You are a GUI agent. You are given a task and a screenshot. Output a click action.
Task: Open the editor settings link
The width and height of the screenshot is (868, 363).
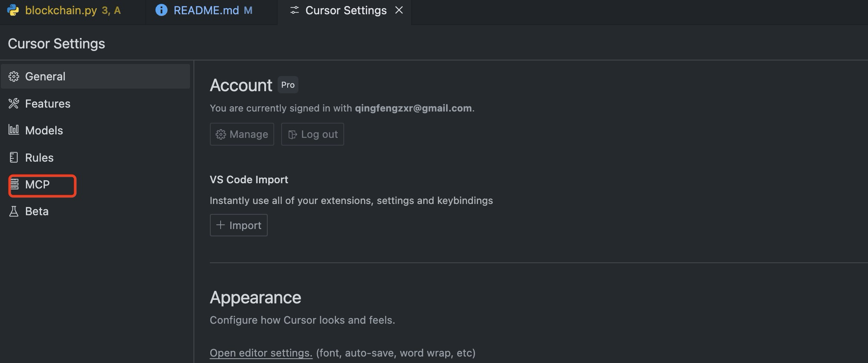click(261, 353)
